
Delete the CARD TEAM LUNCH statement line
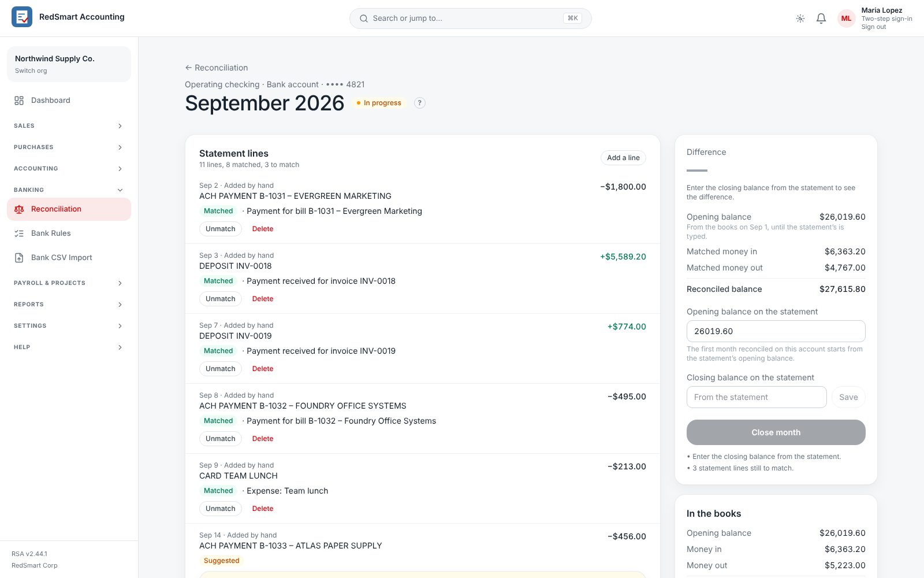(x=263, y=509)
